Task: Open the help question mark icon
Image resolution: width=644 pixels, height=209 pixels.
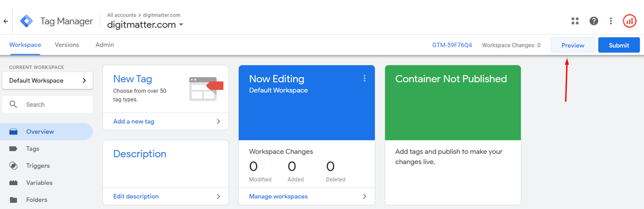Action: [594, 21]
